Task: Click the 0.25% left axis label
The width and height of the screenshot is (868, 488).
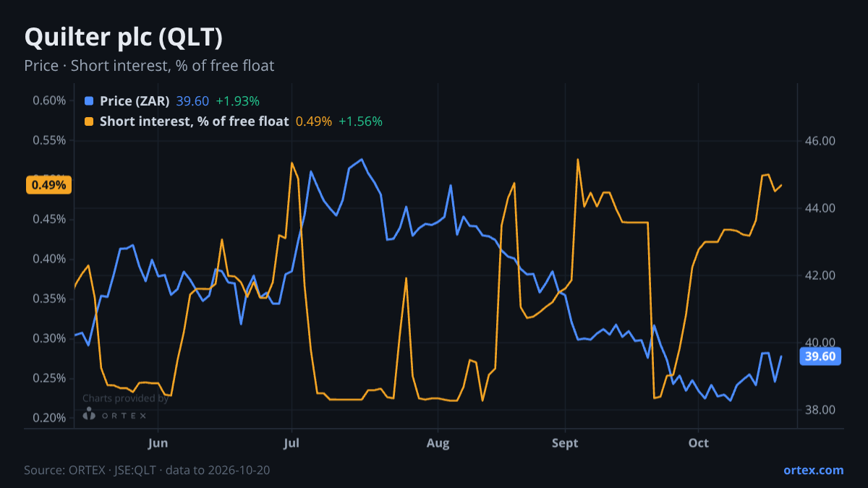Action: 49,378
